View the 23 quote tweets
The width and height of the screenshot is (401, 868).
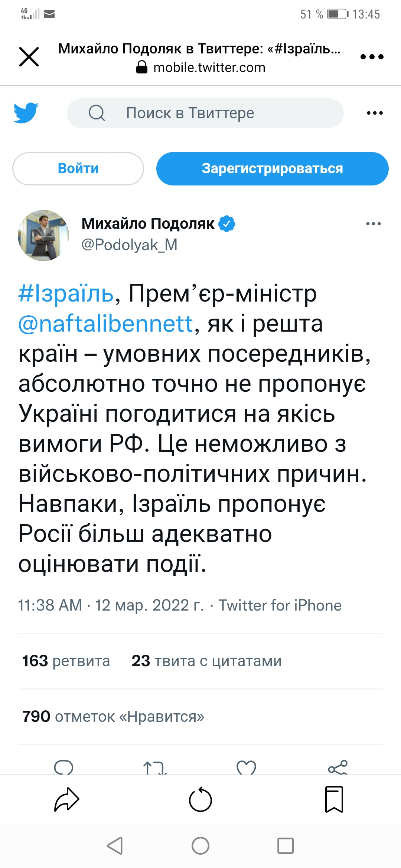tap(206, 661)
